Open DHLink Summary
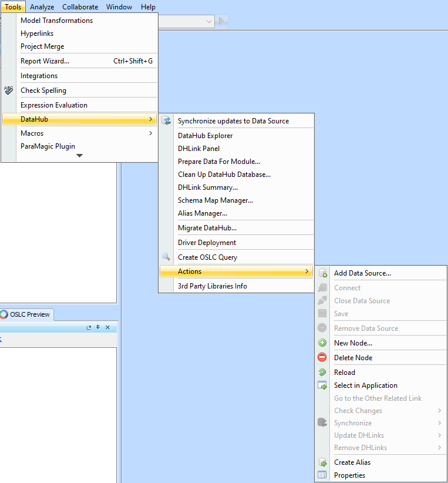This screenshot has width=448, height=483. (x=237, y=187)
